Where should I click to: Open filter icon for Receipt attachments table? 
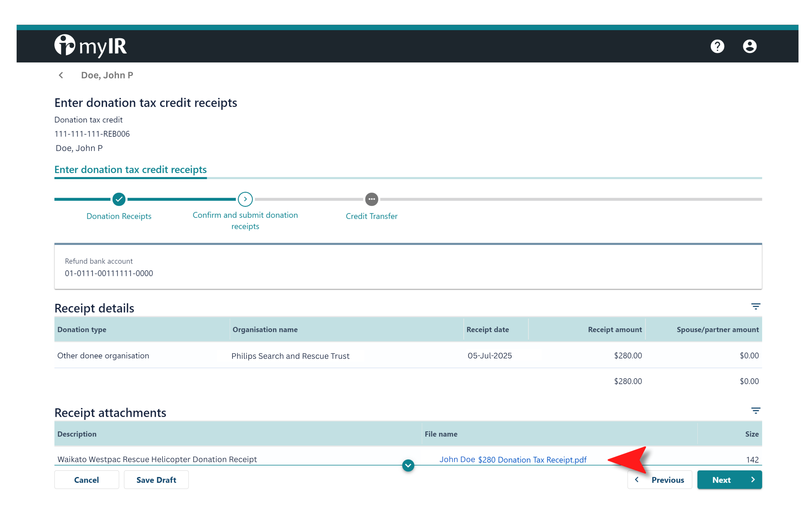(755, 411)
